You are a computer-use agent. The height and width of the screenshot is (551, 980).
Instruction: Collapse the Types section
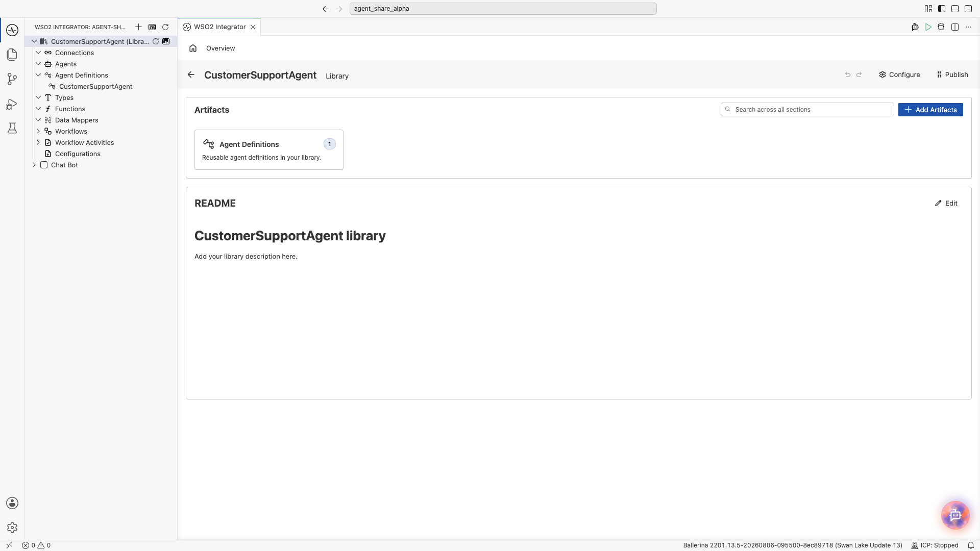(38, 97)
